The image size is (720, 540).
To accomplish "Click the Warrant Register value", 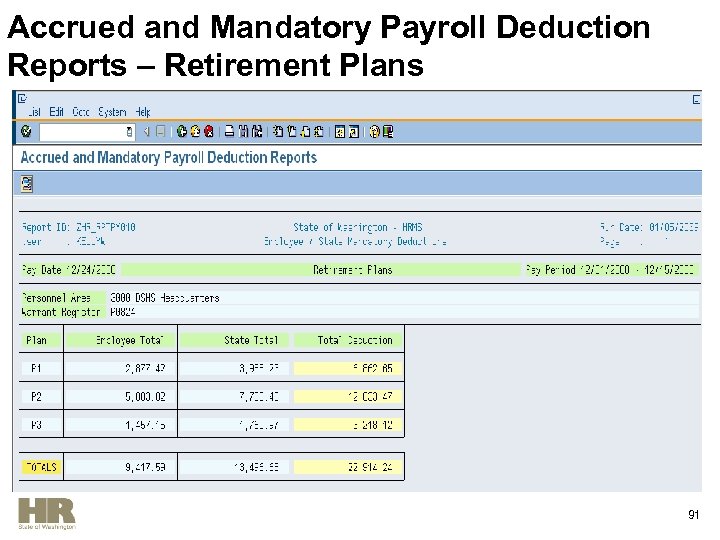I will (123, 312).
